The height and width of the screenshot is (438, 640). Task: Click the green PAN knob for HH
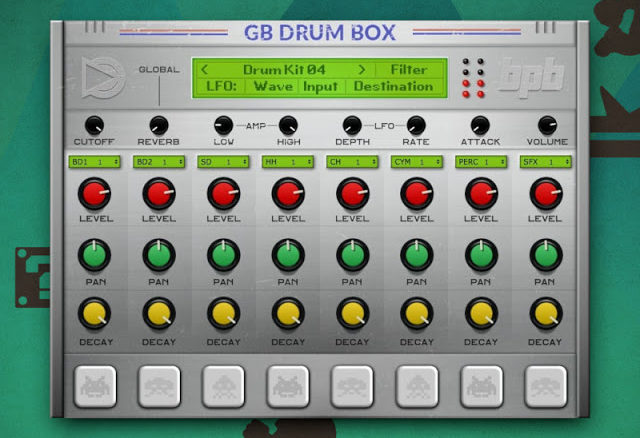coord(288,256)
